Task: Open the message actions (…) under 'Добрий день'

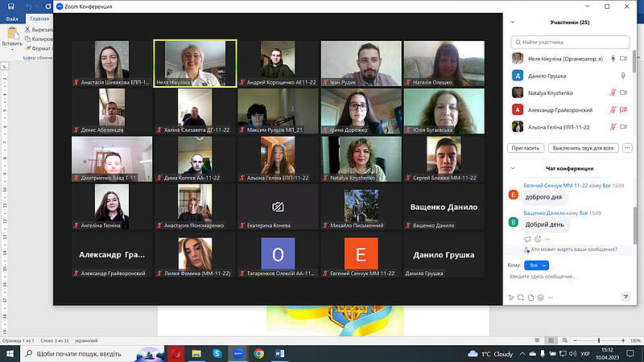Action: click(547, 239)
